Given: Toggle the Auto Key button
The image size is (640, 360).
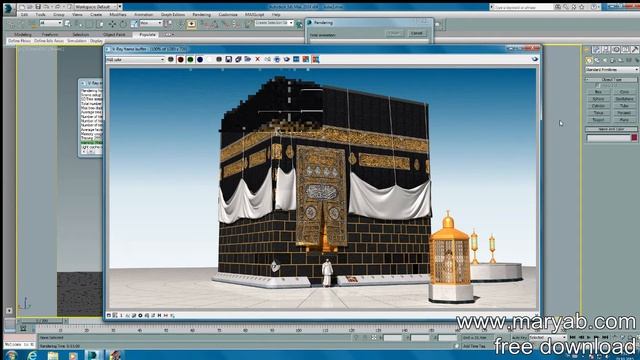Looking at the screenshot, I should [520, 338].
